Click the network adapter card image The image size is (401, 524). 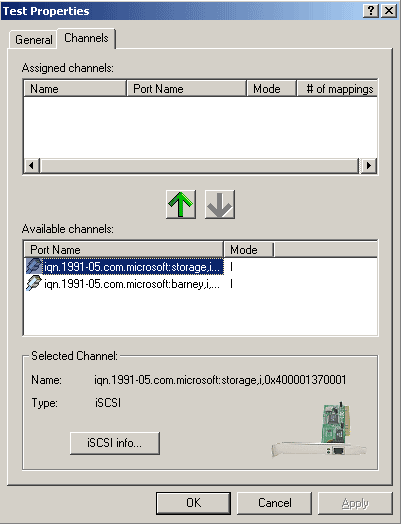coord(319,430)
